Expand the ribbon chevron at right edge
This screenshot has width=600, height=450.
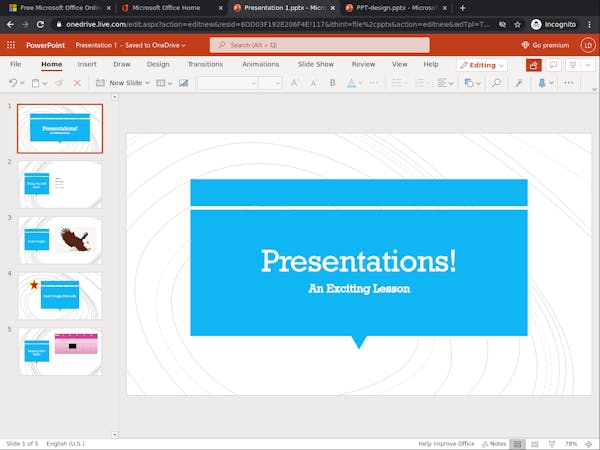click(x=594, y=89)
